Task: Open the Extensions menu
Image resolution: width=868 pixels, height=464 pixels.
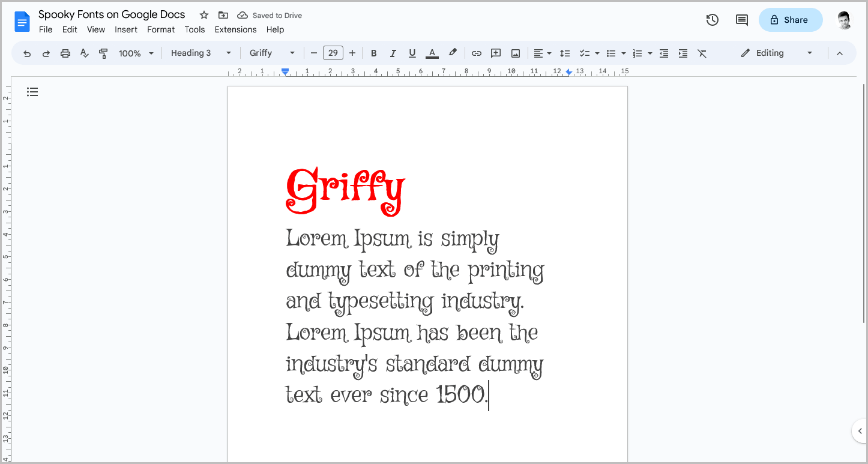Action: coord(235,29)
